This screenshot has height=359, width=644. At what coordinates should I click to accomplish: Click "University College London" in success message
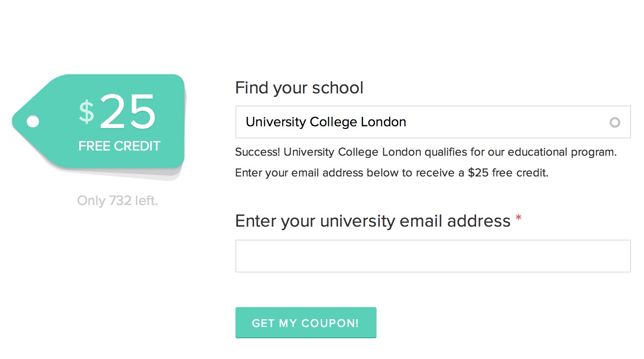pos(352,152)
